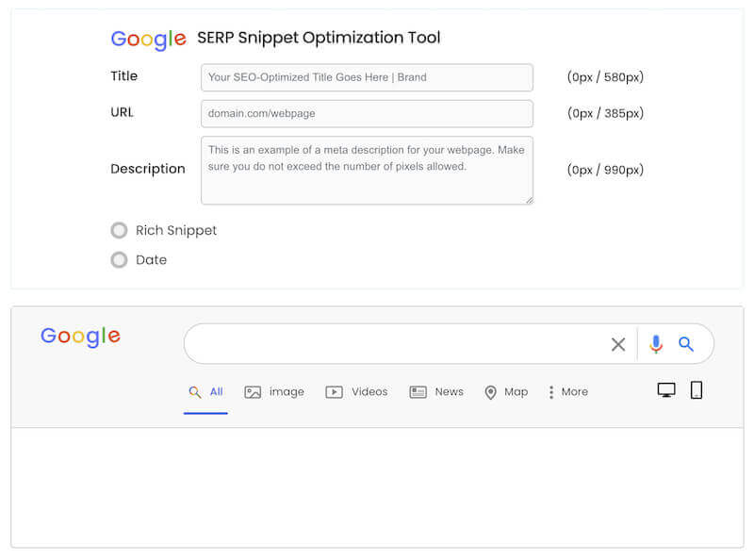Focus the Description text area

pyautogui.click(x=367, y=171)
